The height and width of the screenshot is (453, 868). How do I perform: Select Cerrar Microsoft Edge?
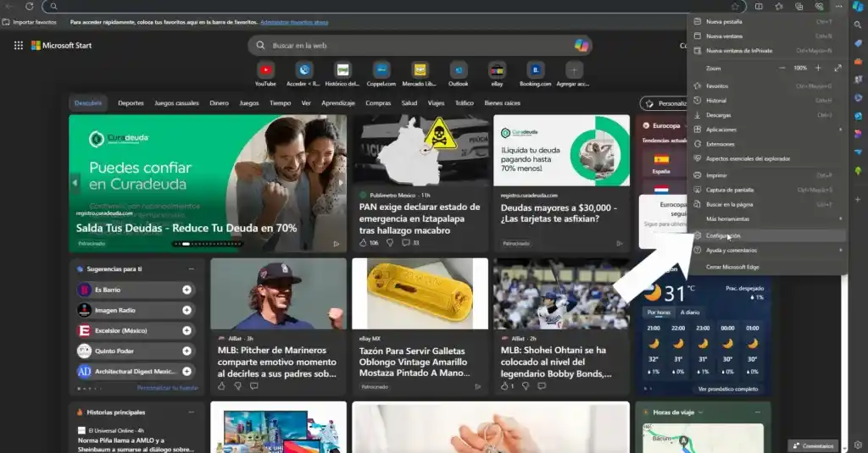click(766, 268)
